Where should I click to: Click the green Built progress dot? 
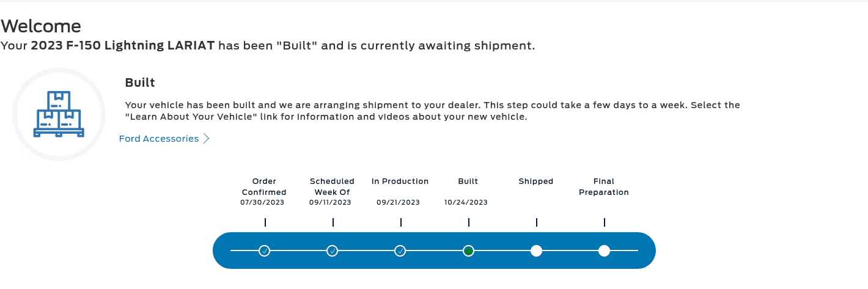coord(468,251)
